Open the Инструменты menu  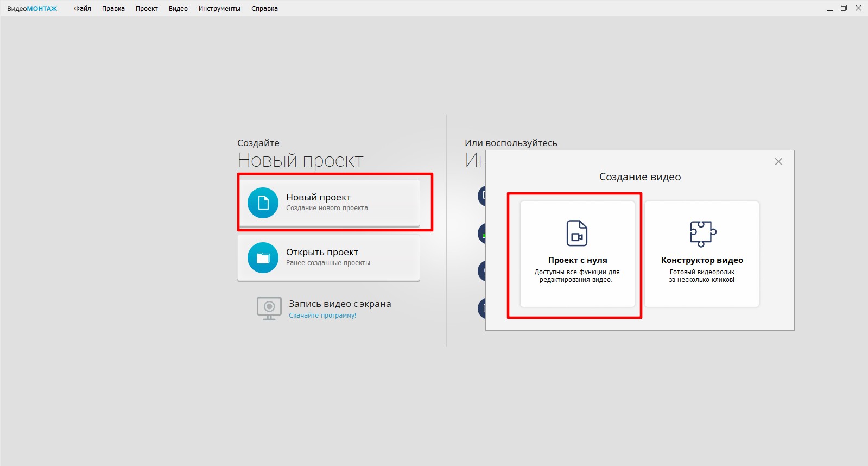coord(219,9)
